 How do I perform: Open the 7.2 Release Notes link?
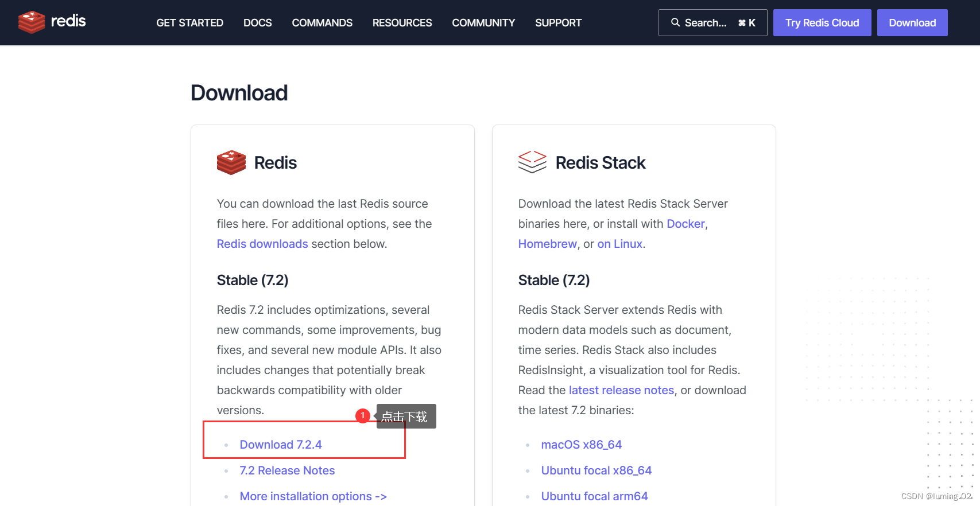click(287, 470)
